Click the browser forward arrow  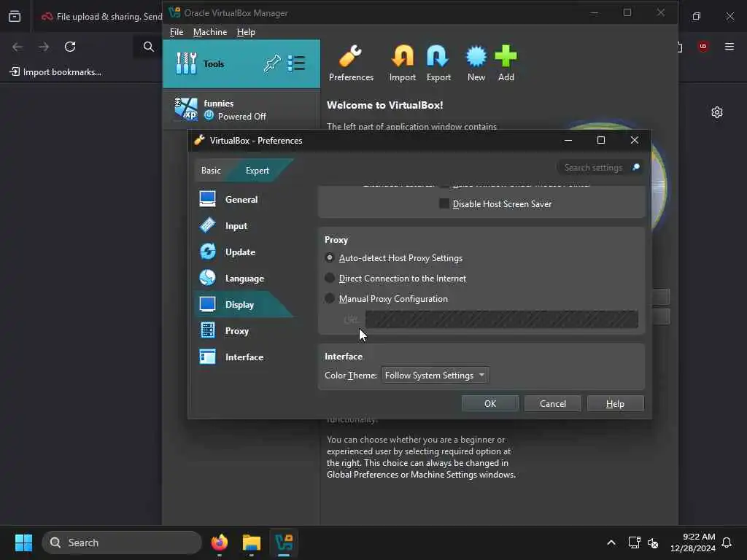click(44, 47)
